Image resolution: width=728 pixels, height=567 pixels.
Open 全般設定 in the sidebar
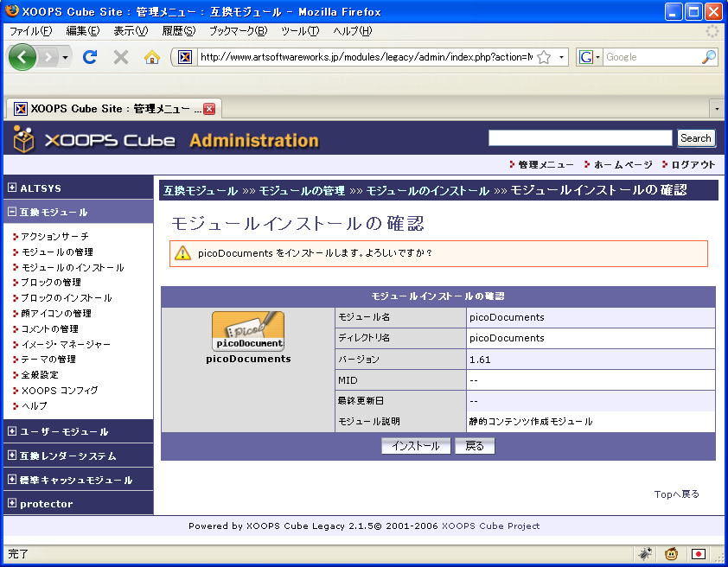tap(40, 375)
